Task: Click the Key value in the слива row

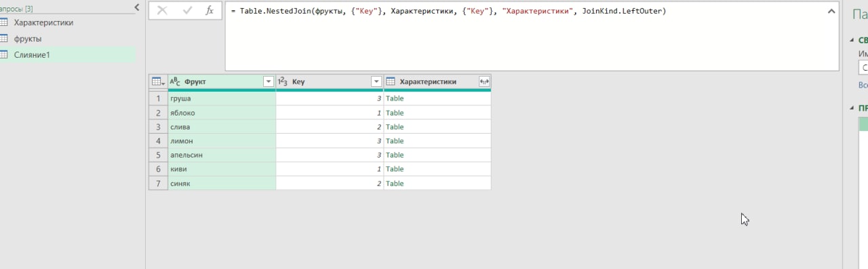Action: click(x=330, y=127)
